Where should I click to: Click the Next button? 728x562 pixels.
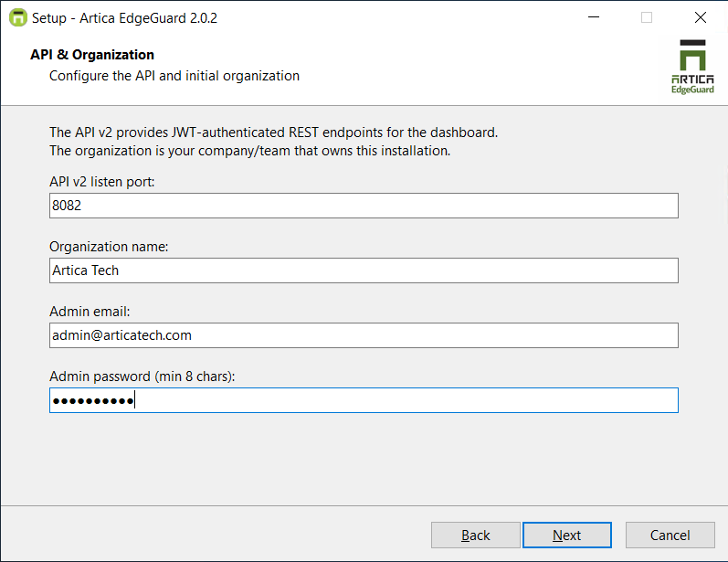567,535
